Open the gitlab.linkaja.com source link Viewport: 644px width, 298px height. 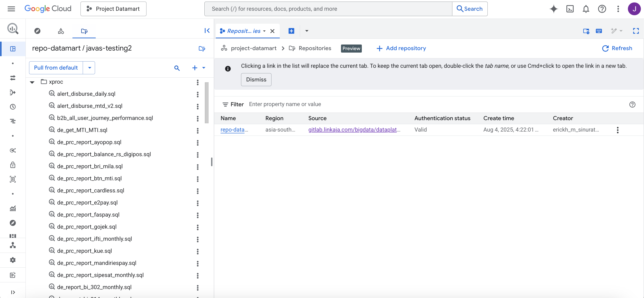pyautogui.click(x=354, y=130)
